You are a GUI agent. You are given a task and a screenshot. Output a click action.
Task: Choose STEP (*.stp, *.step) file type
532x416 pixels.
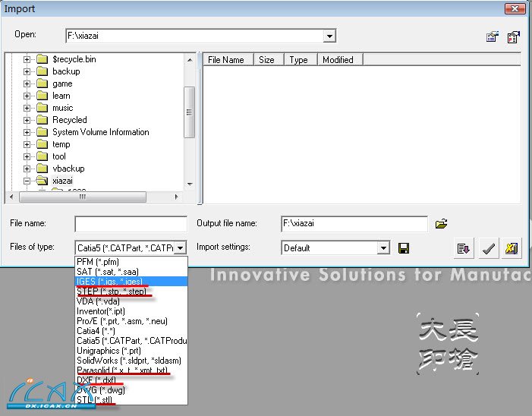pyautogui.click(x=131, y=292)
